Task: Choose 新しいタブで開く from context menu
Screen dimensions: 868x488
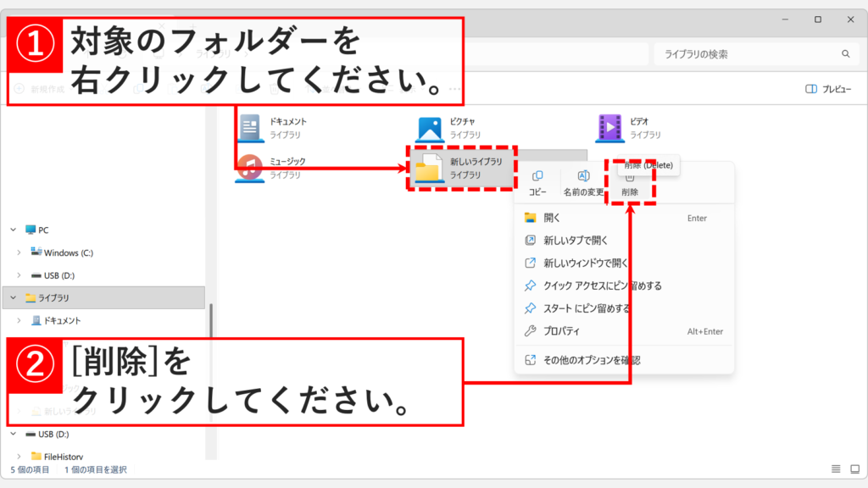Action: coord(624,240)
